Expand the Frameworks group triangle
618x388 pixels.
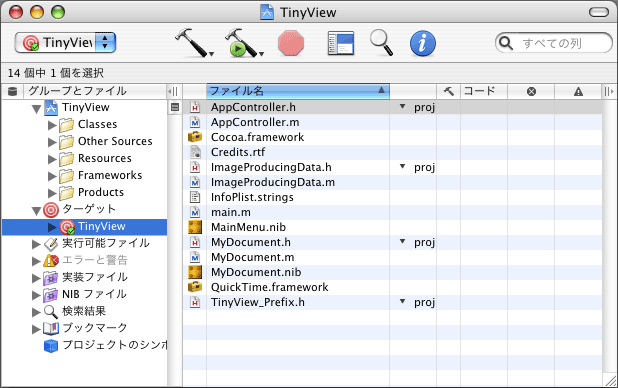(x=52, y=176)
